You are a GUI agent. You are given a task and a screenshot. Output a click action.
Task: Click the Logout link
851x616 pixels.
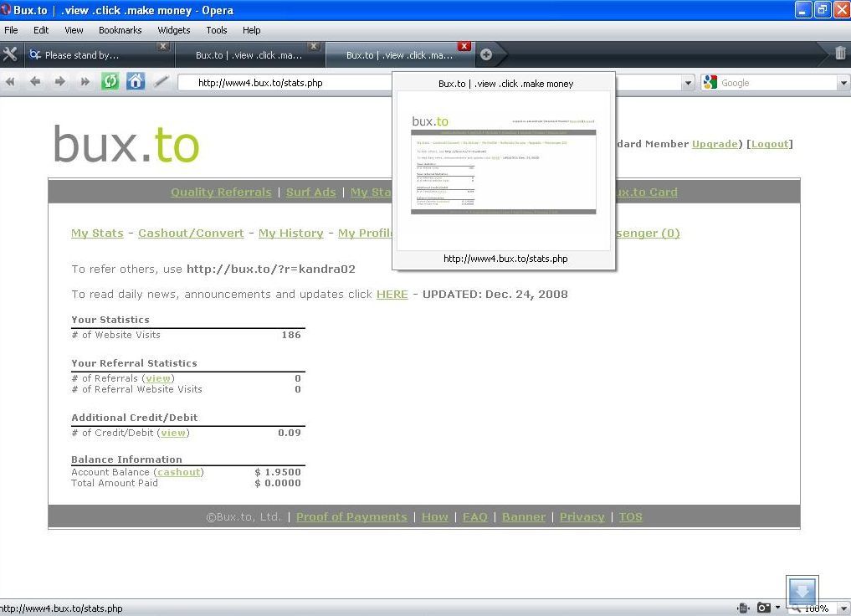(x=770, y=144)
